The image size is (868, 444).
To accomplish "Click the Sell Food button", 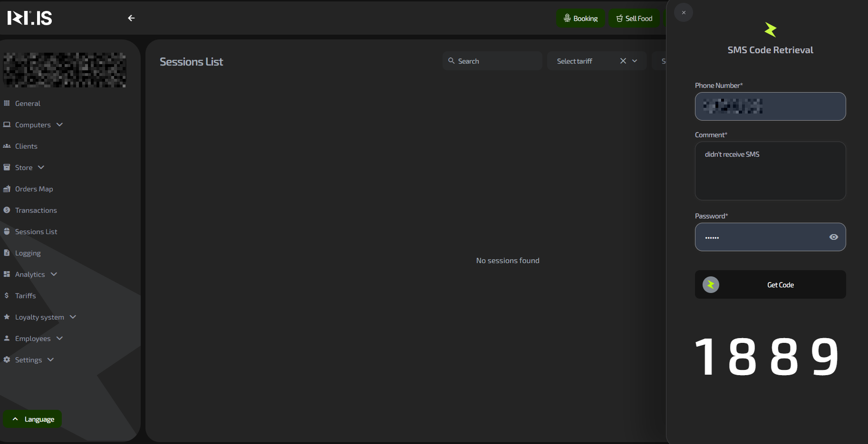I will click(x=634, y=19).
